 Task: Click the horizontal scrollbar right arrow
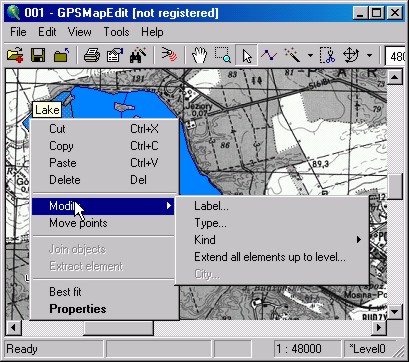(x=379, y=328)
